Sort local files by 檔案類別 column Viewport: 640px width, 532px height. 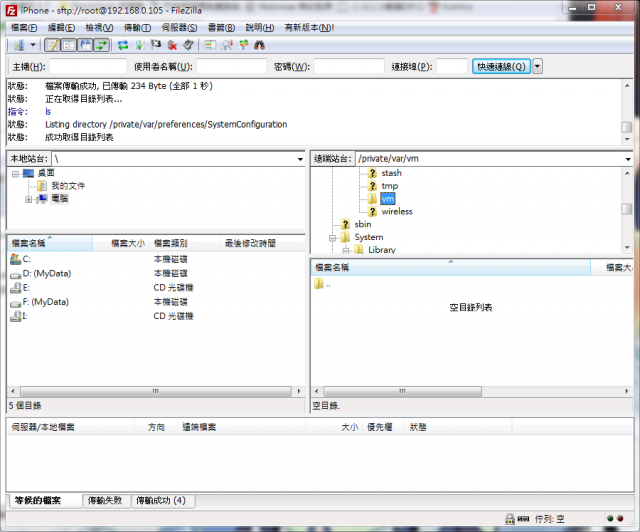tap(184, 243)
